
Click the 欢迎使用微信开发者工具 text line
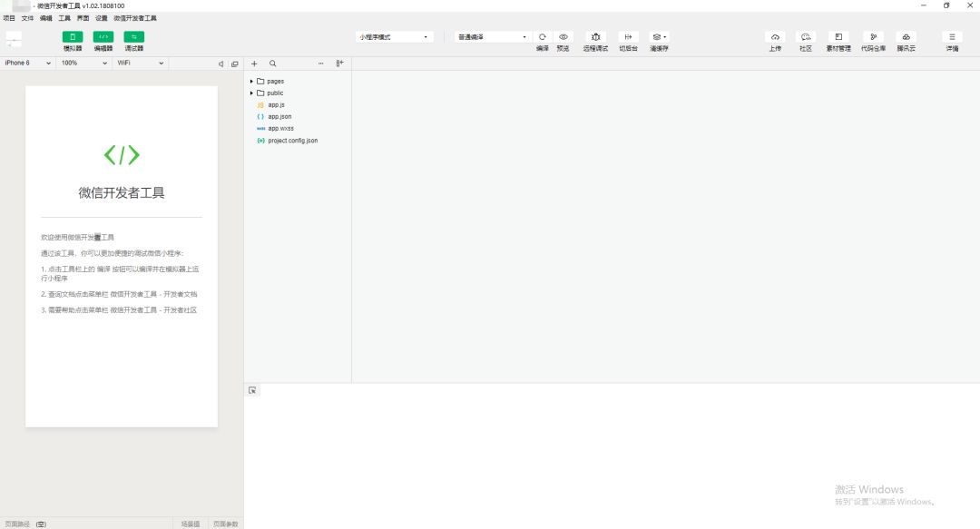(77, 238)
